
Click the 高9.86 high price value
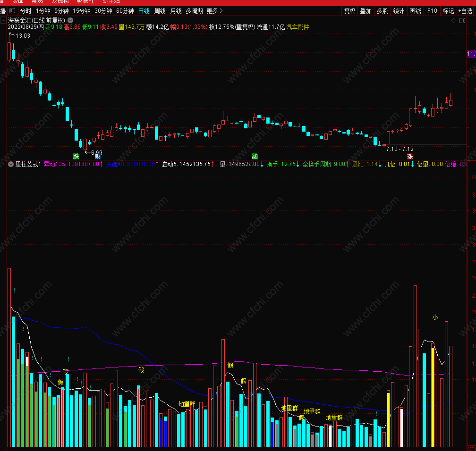coord(72,27)
